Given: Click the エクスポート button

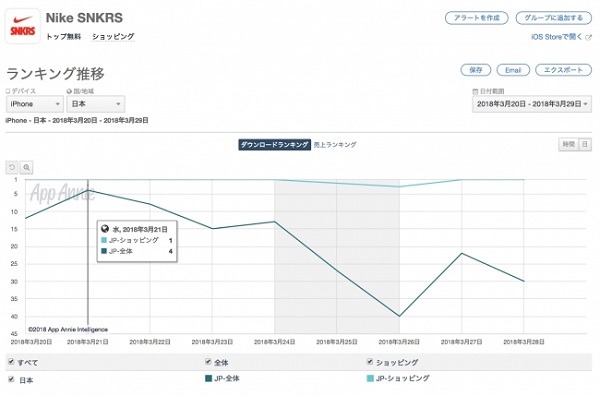Looking at the screenshot, I should point(563,70).
